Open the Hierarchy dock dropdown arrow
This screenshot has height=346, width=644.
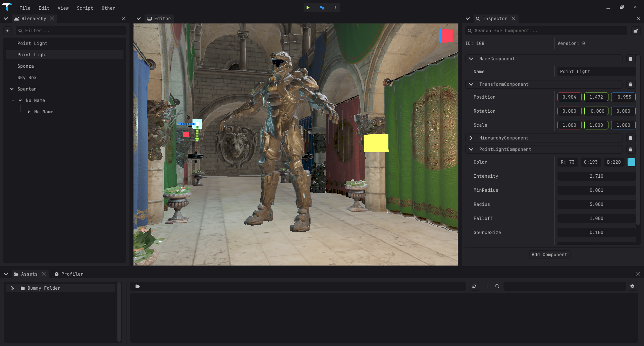coord(6,19)
